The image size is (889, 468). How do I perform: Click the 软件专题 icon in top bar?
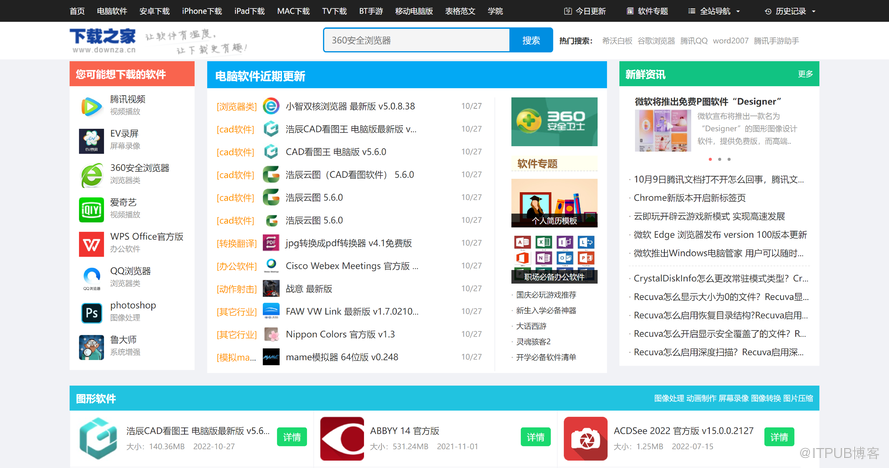(x=630, y=11)
